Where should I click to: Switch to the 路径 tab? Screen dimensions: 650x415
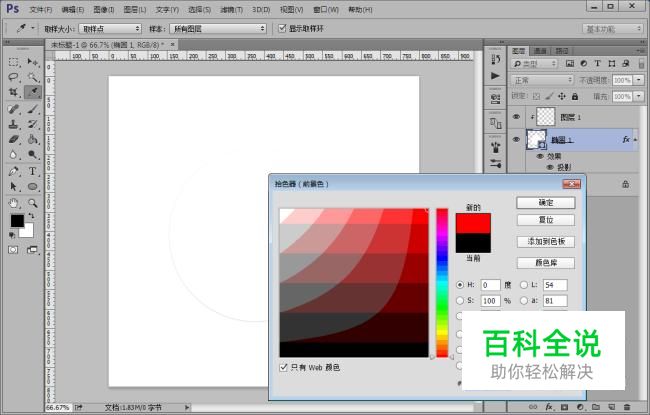point(562,51)
